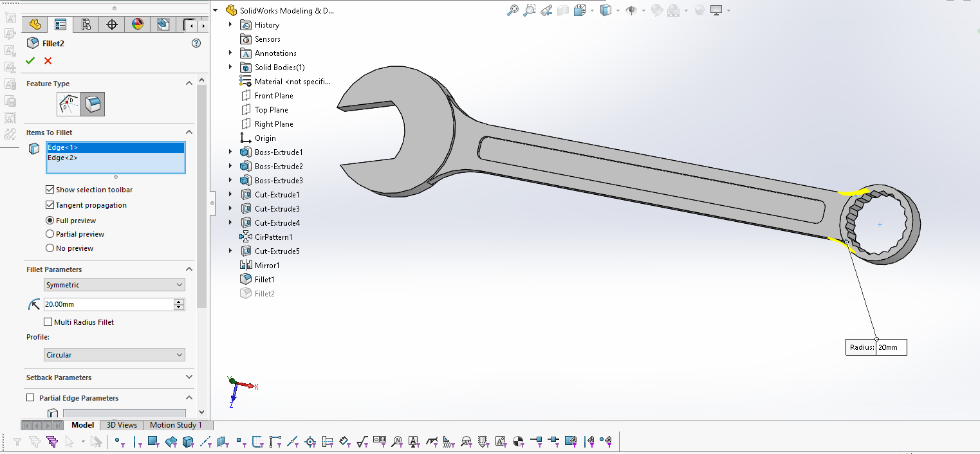The image size is (980, 454).
Task: Select the Partial preview radio button
Action: click(x=50, y=234)
